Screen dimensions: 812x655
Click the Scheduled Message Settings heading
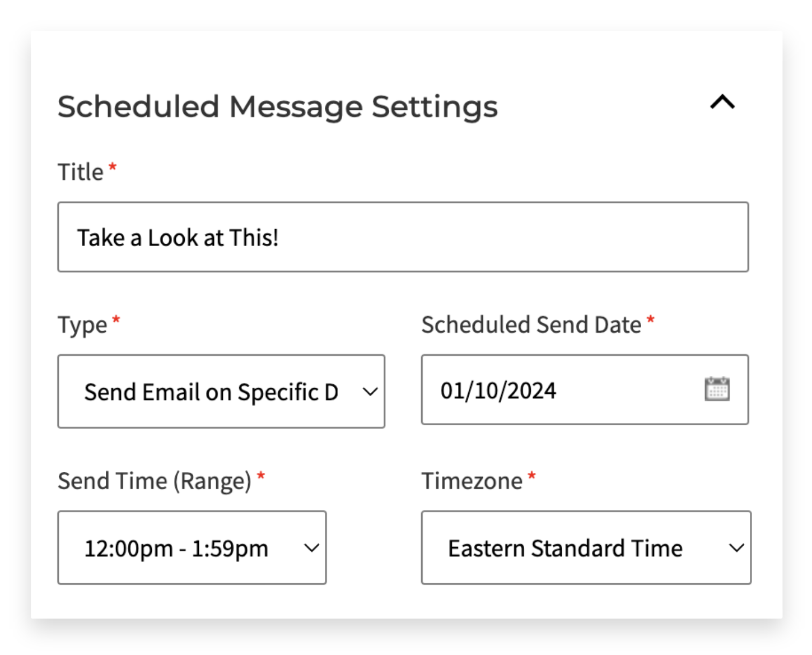(x=278, y=106)
